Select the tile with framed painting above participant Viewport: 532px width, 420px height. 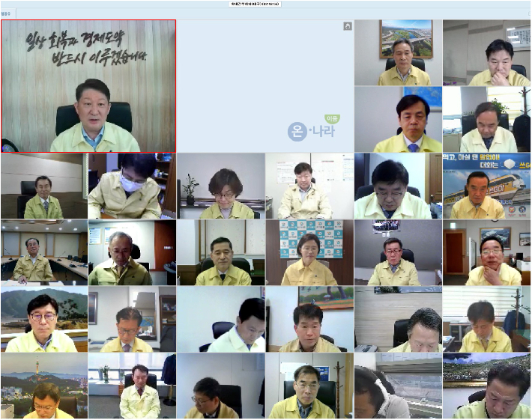pos(309,320)
